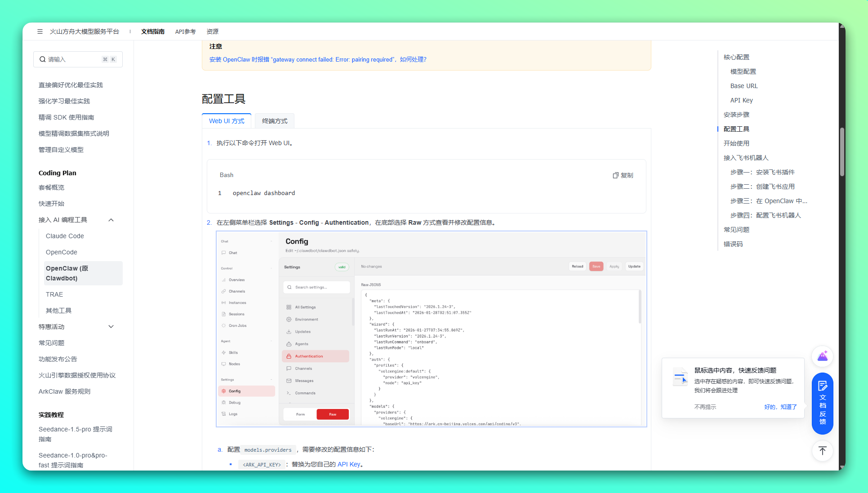Click the feedback tooltip document icon
This screenshot has width=868, height=493.
(680, 377)
